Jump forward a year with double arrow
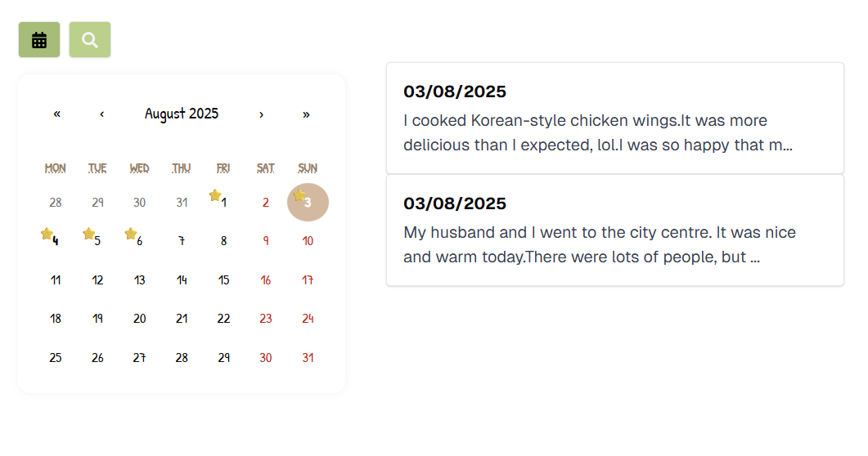Image resolution: width=868 pixels, height=456 pixels. (x=306, y=114)
